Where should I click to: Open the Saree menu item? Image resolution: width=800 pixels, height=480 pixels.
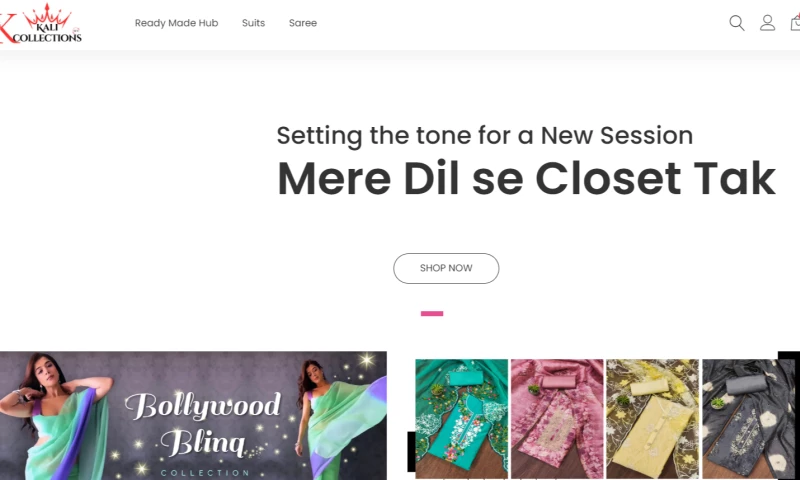pos(303,23)
